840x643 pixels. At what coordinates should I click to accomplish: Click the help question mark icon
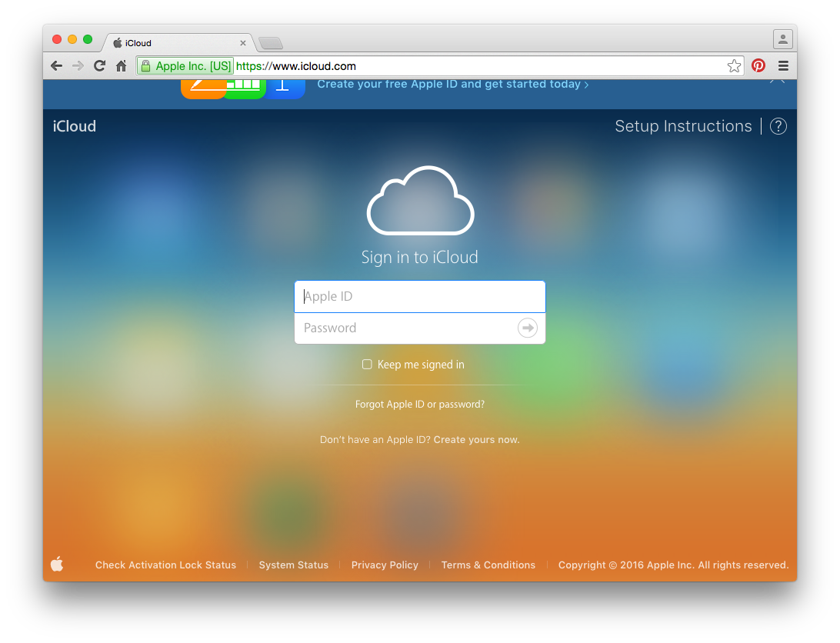(778, 126)
